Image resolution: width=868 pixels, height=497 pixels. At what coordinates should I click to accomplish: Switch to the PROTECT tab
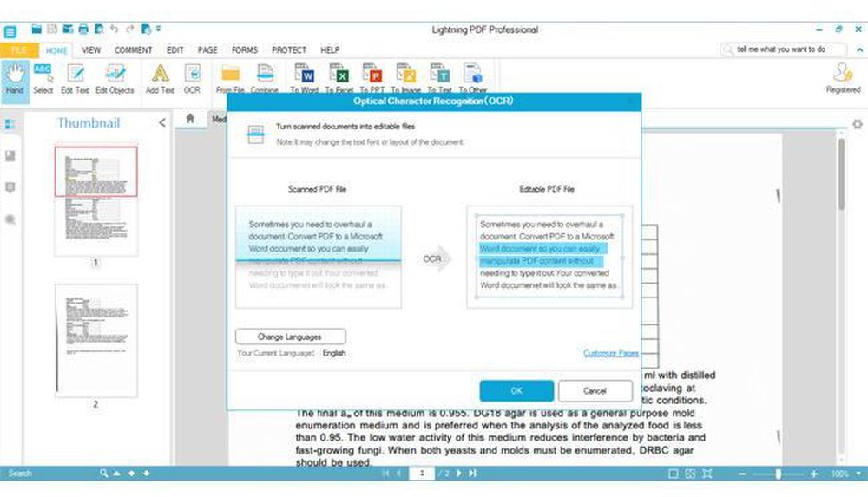[289, 49]
